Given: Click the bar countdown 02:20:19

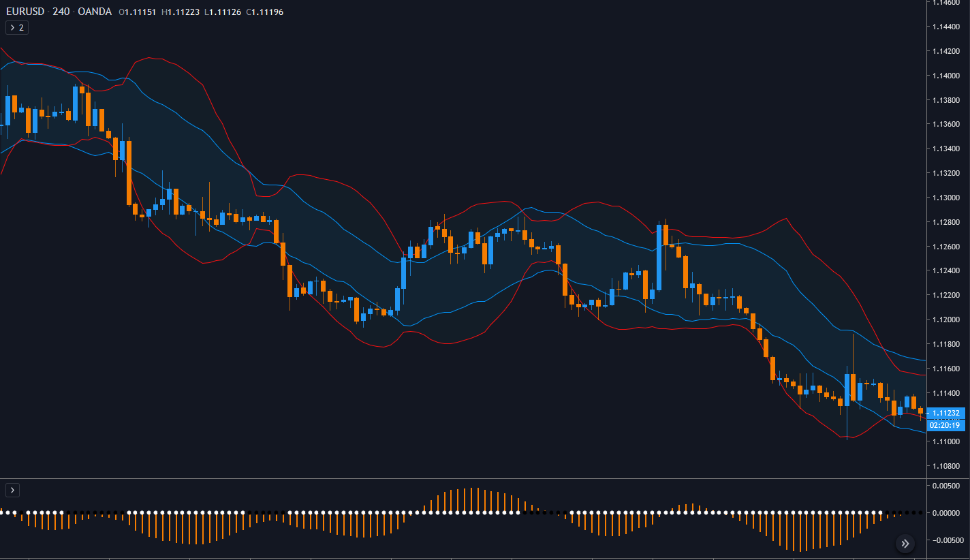Looking at the screenshot, I should pyautogui.click(x=946, y=425).
